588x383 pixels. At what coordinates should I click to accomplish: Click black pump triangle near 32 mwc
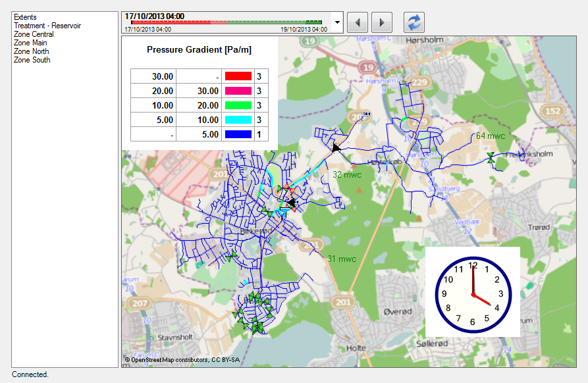pos(336,147)
